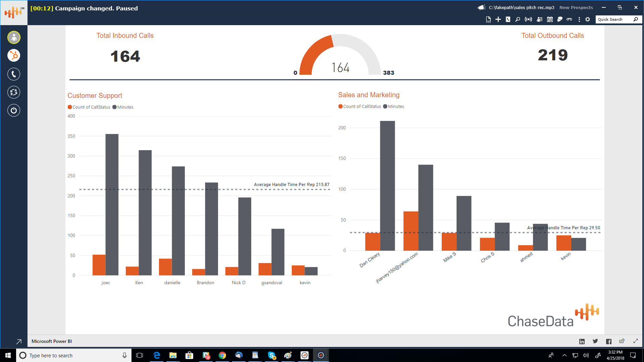Click the Quick Search input field

[614, 19]
